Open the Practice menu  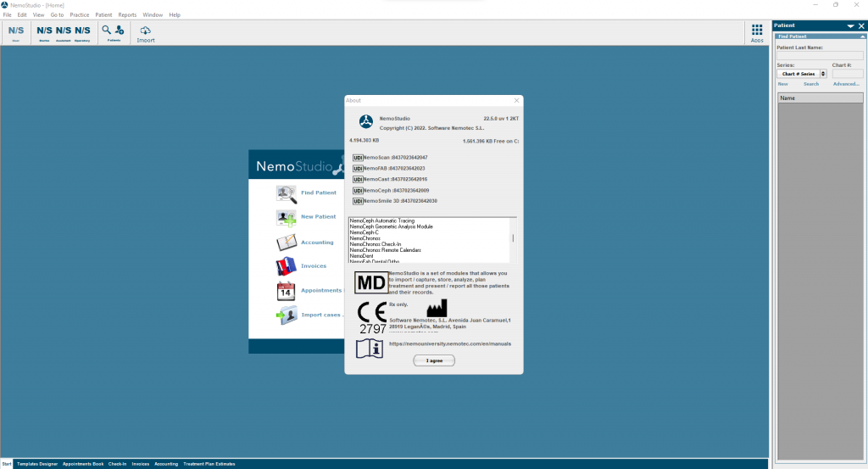80,15
